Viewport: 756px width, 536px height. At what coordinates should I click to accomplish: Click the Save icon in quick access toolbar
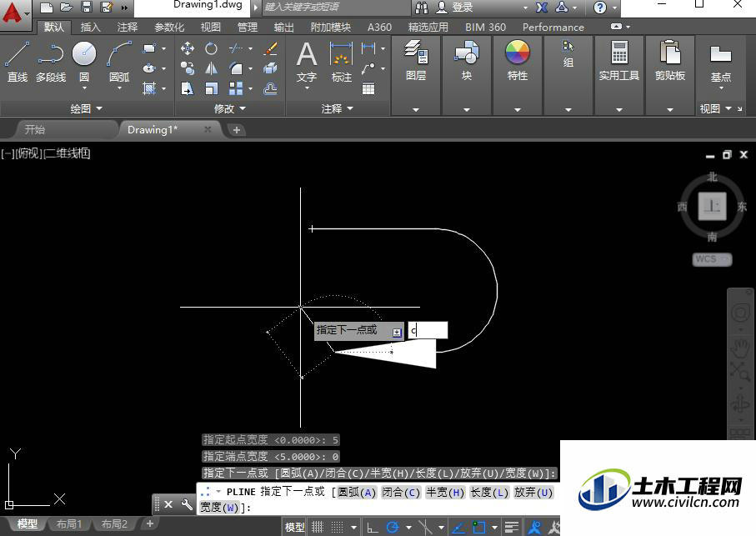[x=87, y=8]
